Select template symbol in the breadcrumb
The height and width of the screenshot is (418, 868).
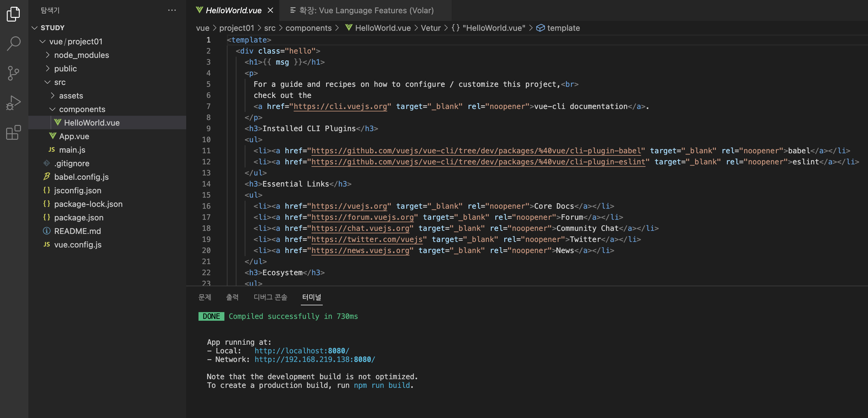pos(563,28)
